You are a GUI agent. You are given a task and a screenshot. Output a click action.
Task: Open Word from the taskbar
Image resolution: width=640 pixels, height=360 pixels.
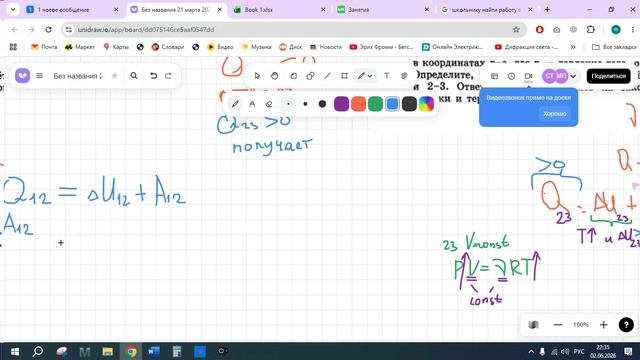154,351
